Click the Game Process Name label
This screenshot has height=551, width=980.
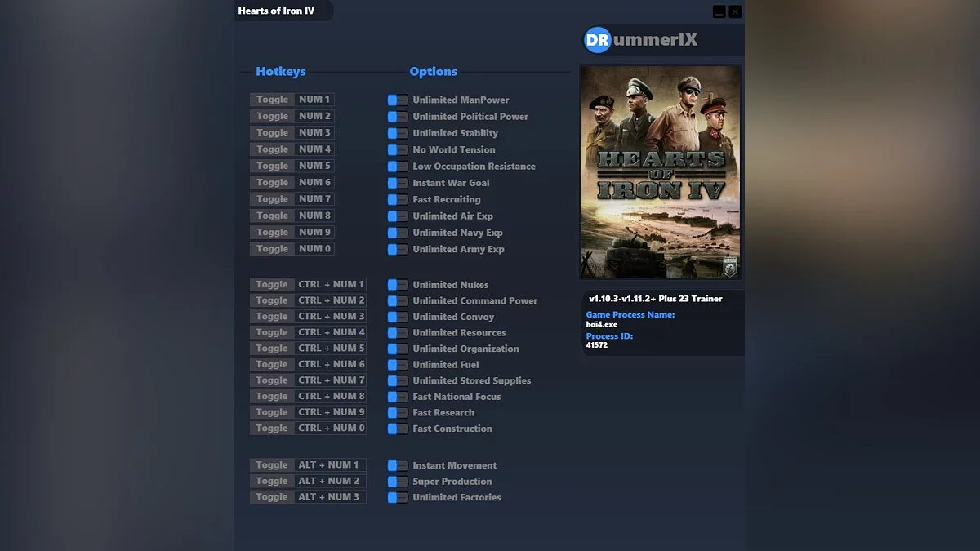[x=630, y=314]
